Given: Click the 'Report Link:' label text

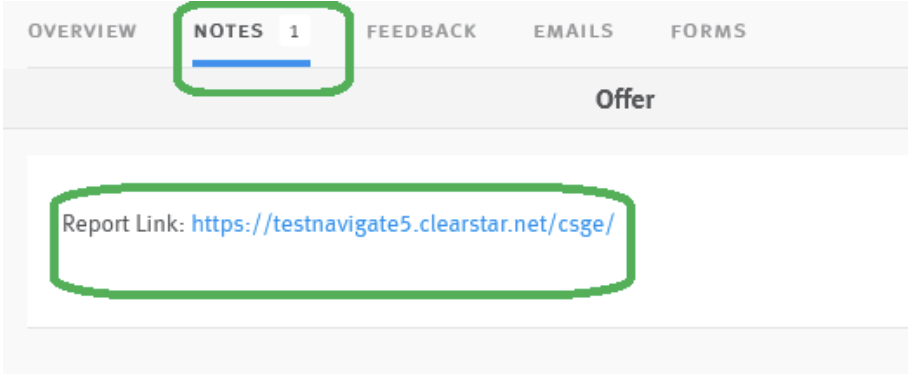Looking at the screenshot, I should tap(123, 223).
